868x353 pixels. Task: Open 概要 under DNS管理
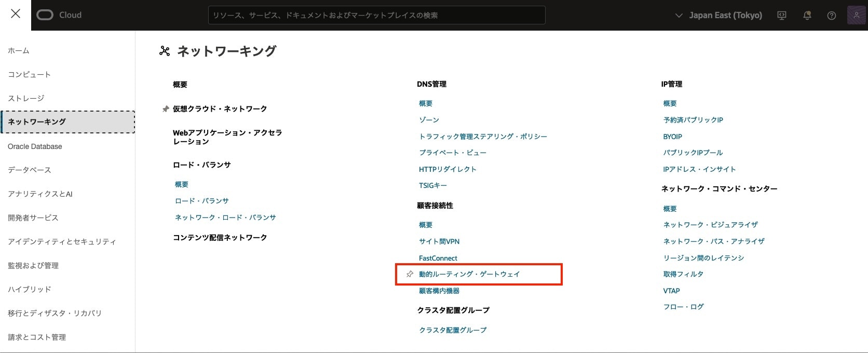(426, 104)
